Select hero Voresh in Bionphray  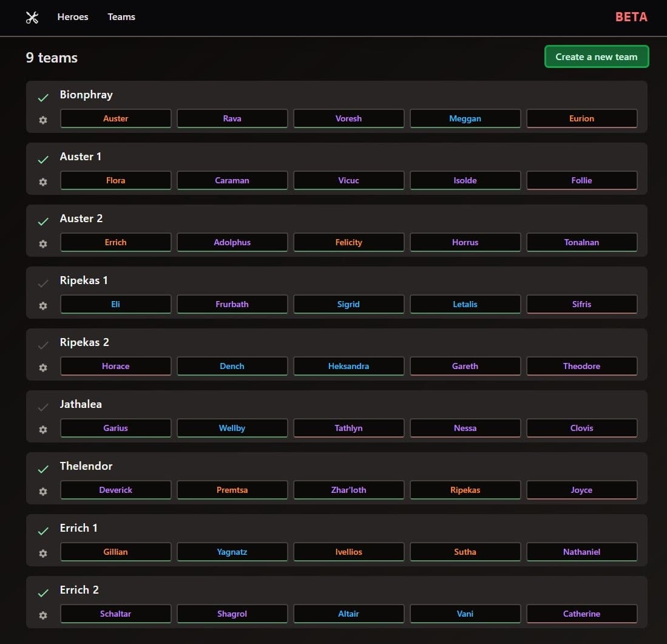click(348, 118)
